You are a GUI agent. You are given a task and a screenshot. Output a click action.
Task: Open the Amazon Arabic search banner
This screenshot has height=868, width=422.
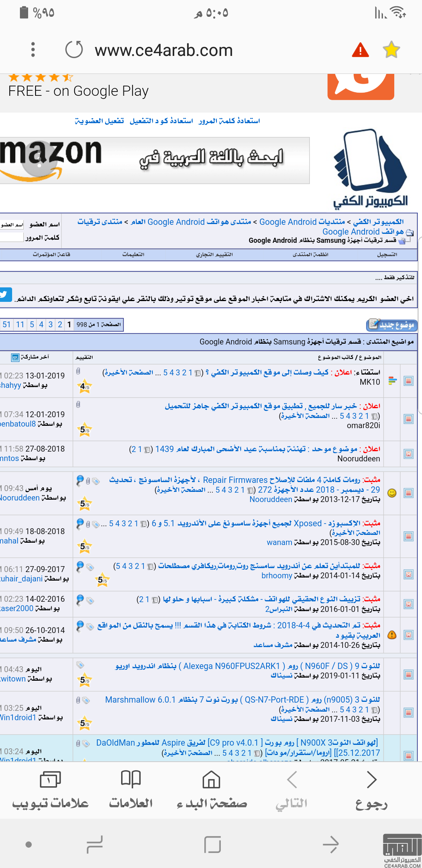(x=155, y=160)
